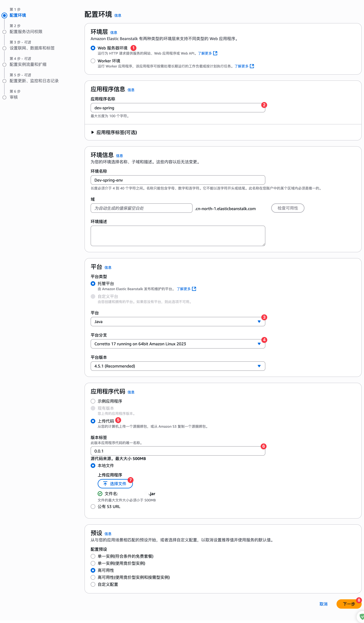The width and height of the screenshot is (364, 623).
Task: Select the Worker 环境 radio button
Action: [93, 61]
